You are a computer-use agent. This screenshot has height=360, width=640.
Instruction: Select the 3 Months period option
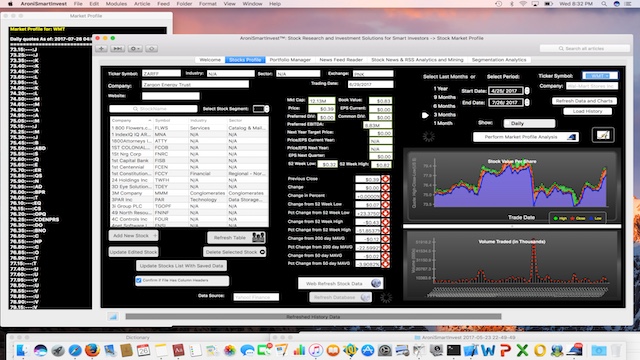tap(444, 115)
